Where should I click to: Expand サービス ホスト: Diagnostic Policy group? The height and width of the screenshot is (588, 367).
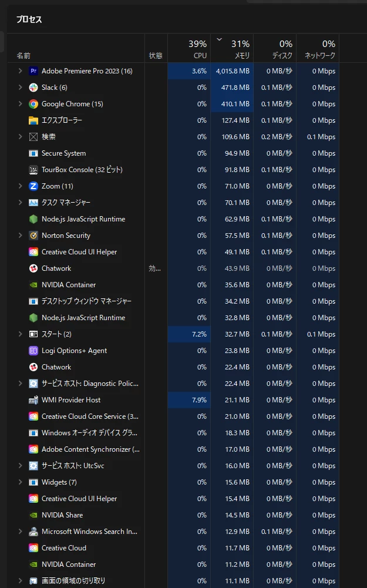point(20,384)
